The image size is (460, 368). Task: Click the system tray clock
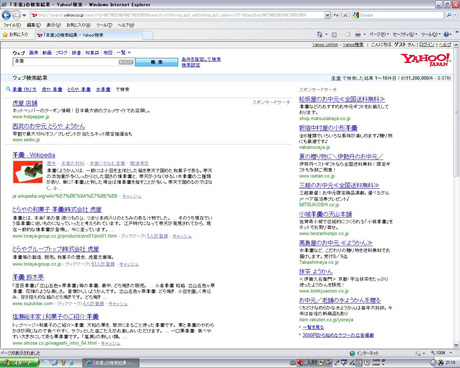(450, 363)
